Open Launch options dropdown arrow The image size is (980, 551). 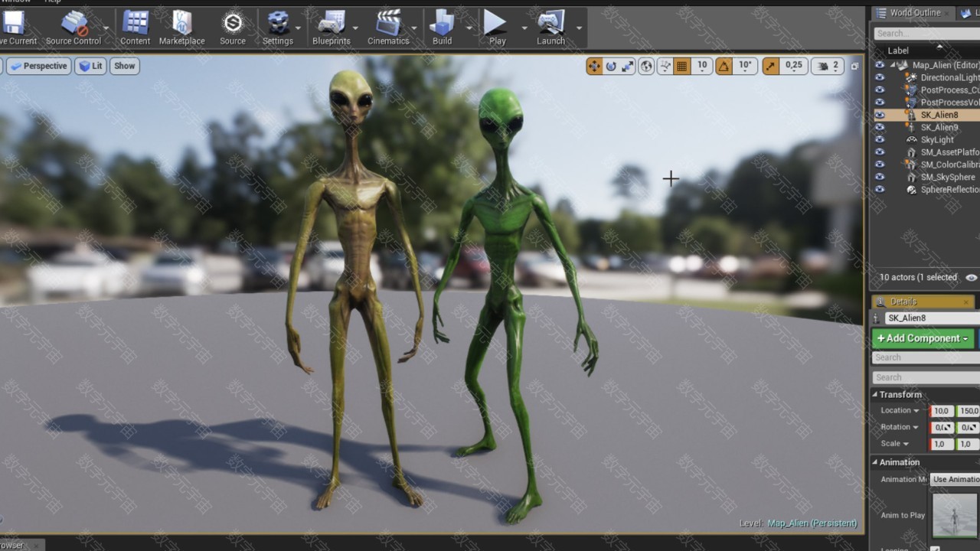coord(579,28)
